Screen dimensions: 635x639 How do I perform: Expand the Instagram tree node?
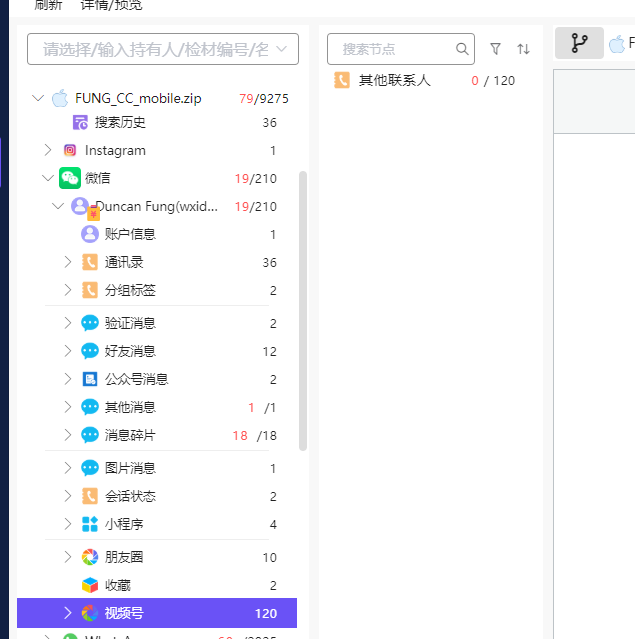pyautogui.click(x=48, y=150)
